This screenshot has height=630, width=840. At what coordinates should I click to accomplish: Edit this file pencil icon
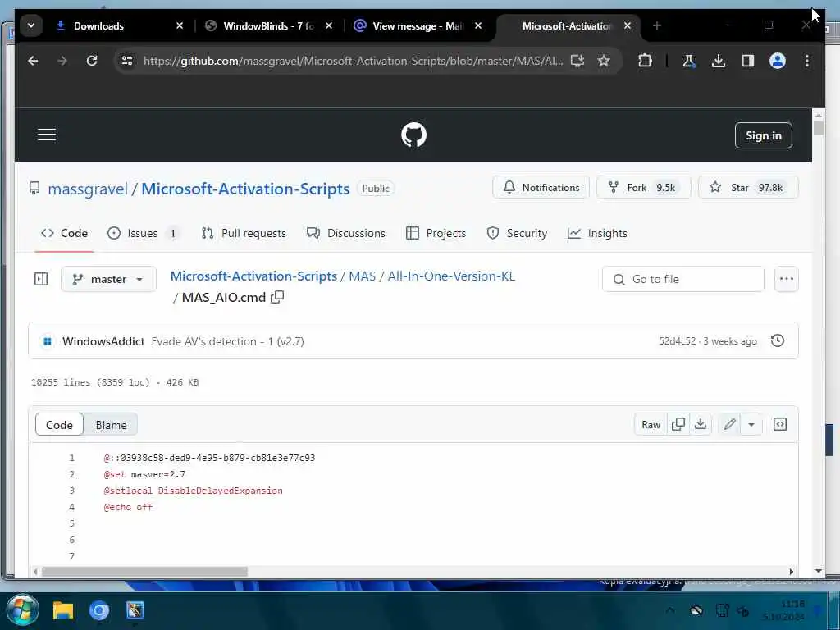[x=729, y=424]
